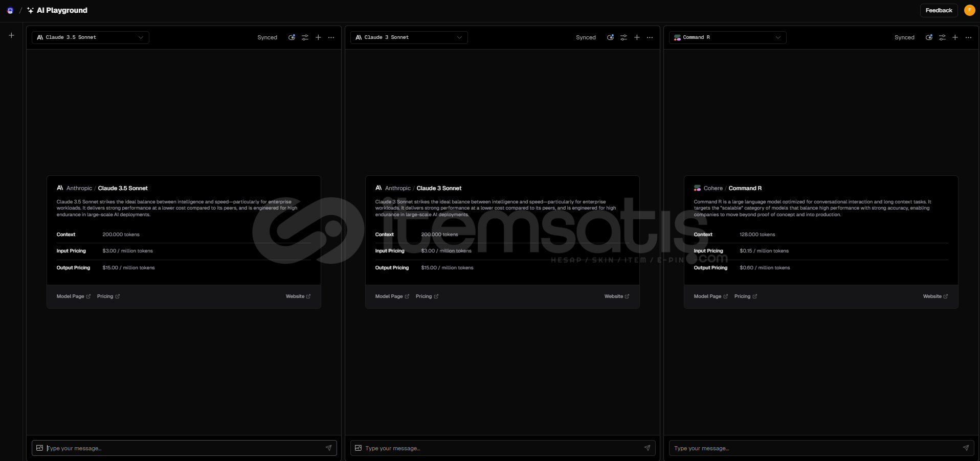This screenshot has width=980, height=461.
Task: Send message in Claude 3 Sonnet panel
Action: [647, 448]
